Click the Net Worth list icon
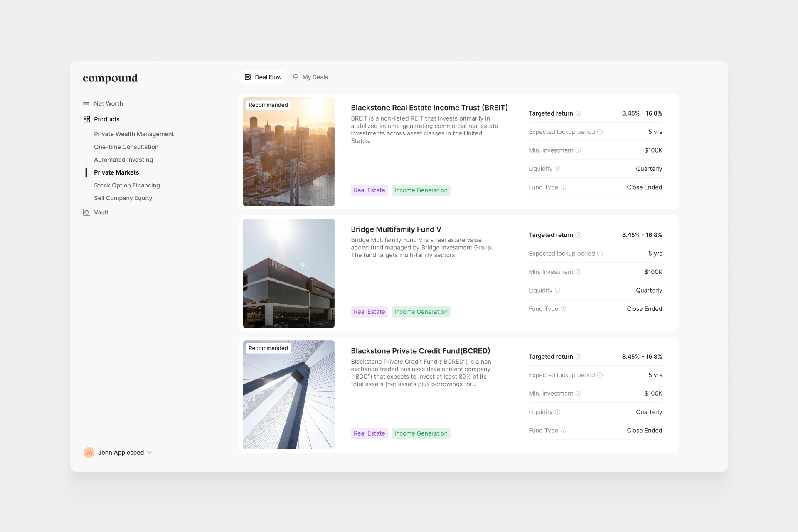 [86, 104]
